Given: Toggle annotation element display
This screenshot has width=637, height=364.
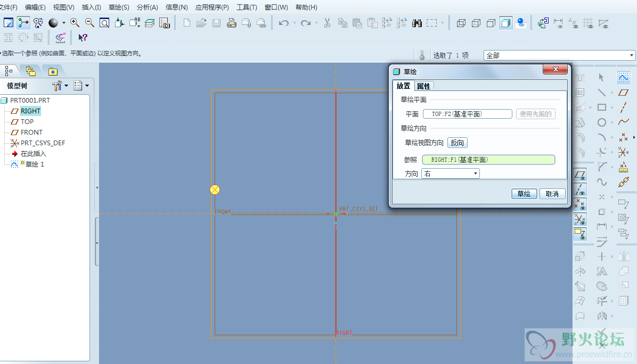Looking at the screenshot, I should click(x=580, y=234).
